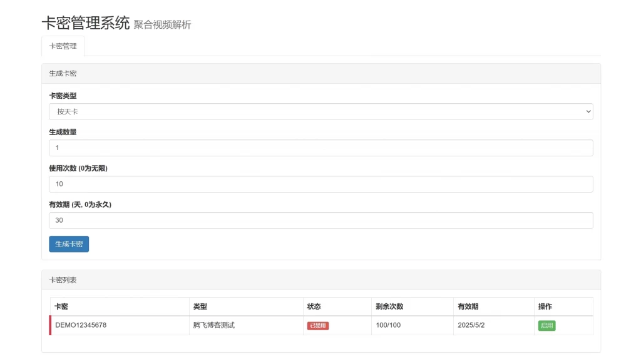This screenshot has height=364, width=641.
Task: Click the 生成卡密 button
Action: click(68, 244)
